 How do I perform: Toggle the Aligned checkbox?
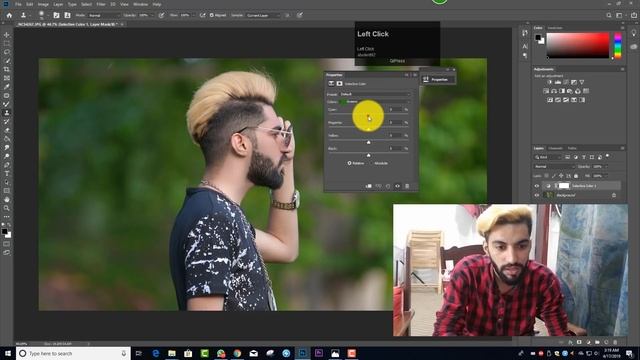click(212, 15)
